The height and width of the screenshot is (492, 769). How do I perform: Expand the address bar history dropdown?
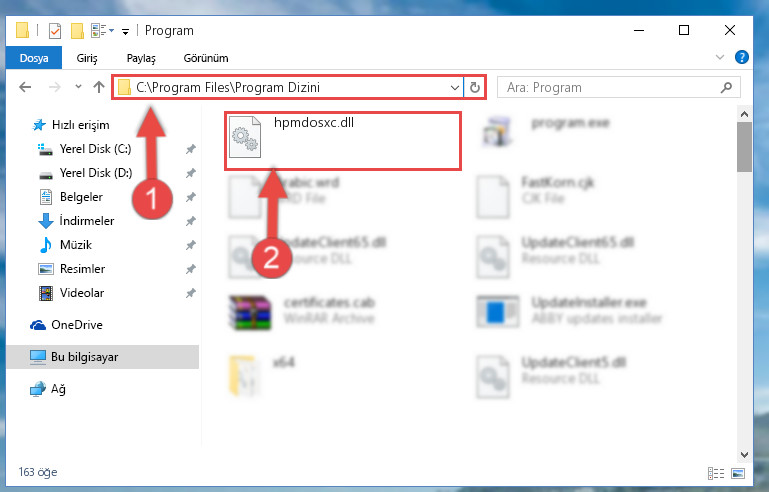click(455, 88)
